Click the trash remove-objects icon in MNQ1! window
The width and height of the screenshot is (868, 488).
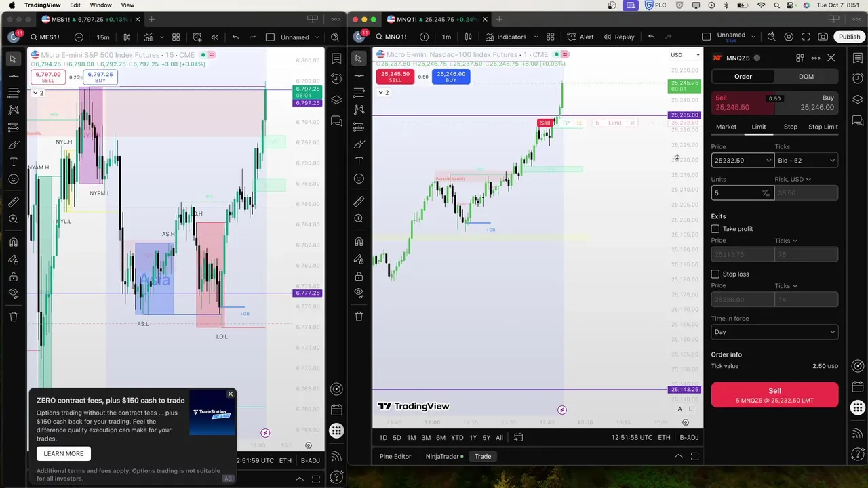[359, 316]
